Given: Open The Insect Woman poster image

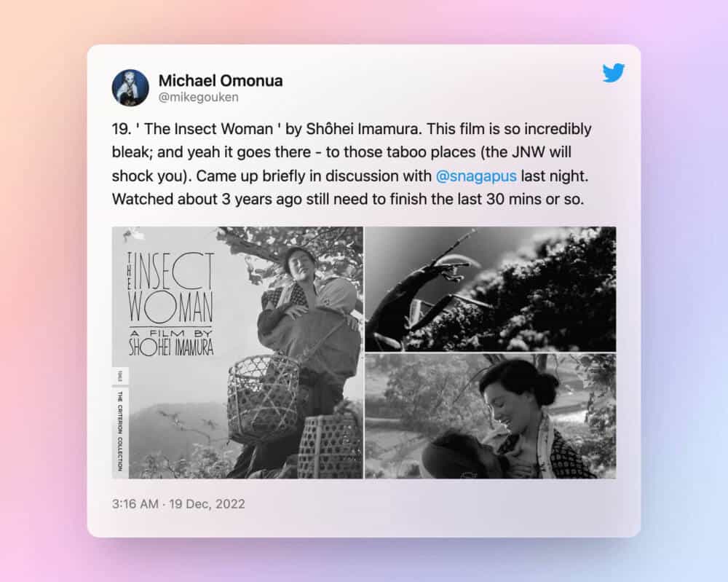Looking at the screenshot, I should pos(237,353).
